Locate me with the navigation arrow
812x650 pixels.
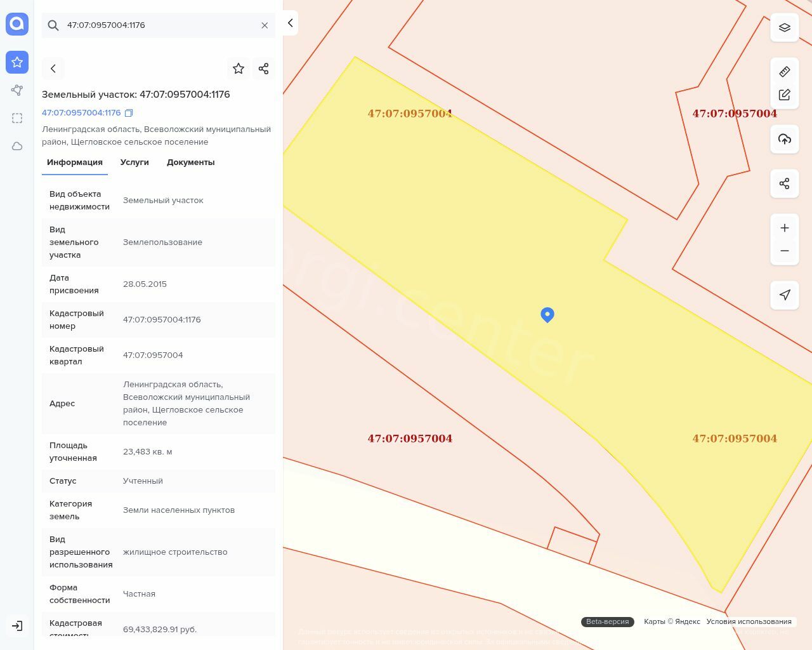784,295
